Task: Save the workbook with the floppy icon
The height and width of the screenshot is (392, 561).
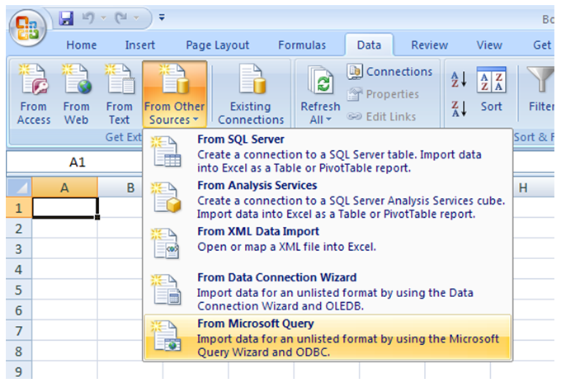Action: click(66, 18)
